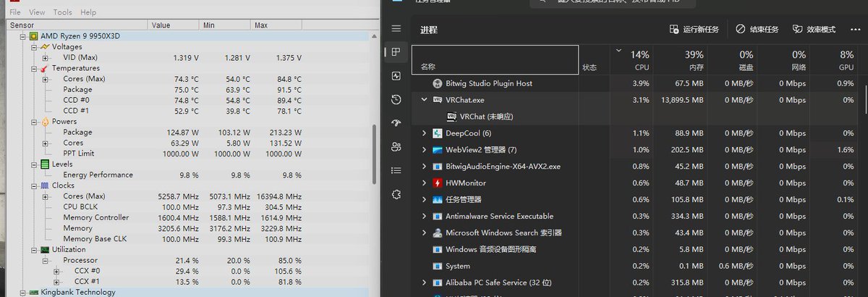Click HWMonitor vertical scrollbar thumb
This screenshot has height=297, width=868.
pyautogui.click(x=373, y=155)
